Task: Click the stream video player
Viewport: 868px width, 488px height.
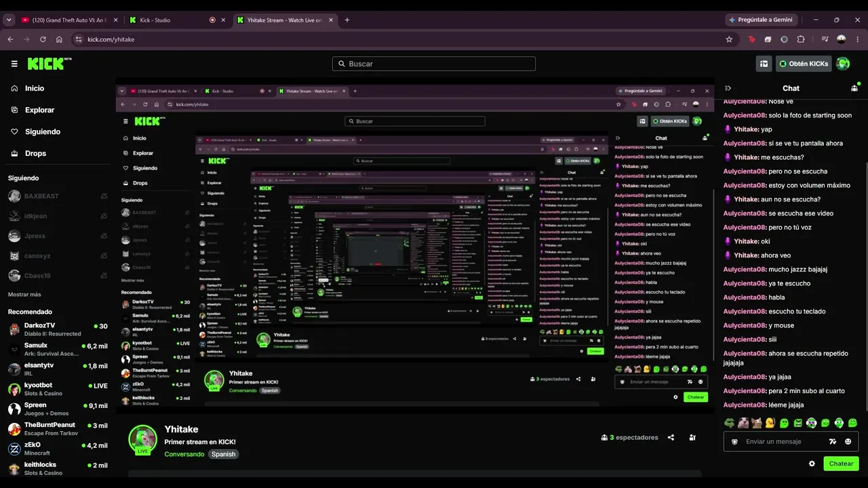Action: [x=414, y=246]
